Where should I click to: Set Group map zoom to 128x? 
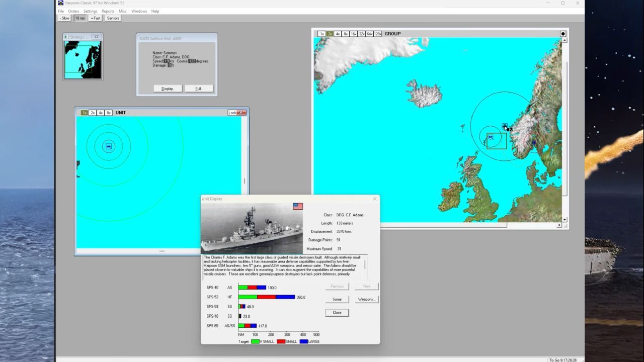tap(377, 34)
